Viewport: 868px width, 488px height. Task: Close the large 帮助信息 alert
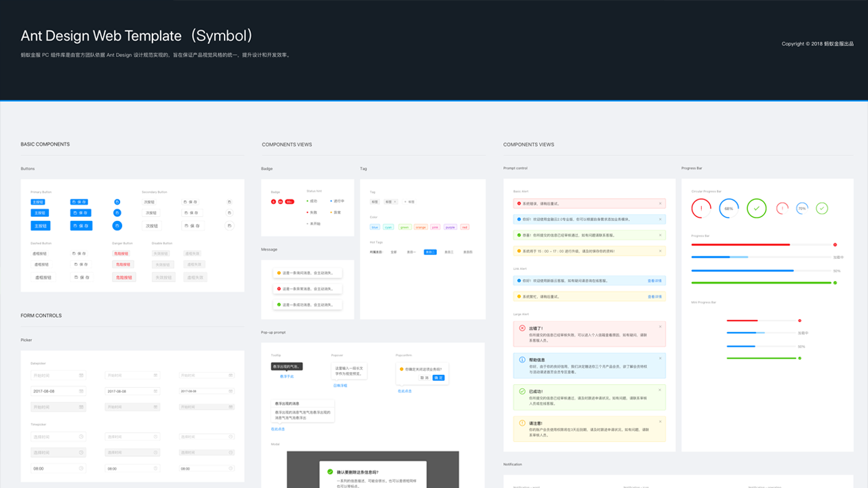tap(660, 359)
